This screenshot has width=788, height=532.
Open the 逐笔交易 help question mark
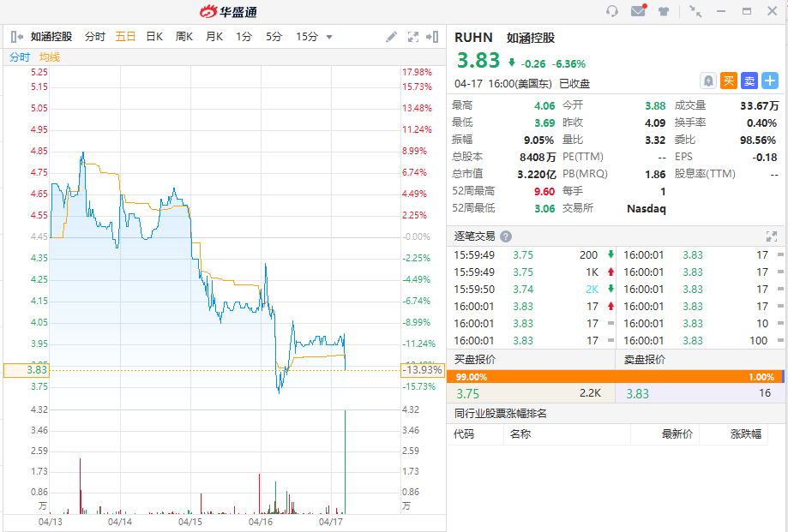tap(506, 236)
